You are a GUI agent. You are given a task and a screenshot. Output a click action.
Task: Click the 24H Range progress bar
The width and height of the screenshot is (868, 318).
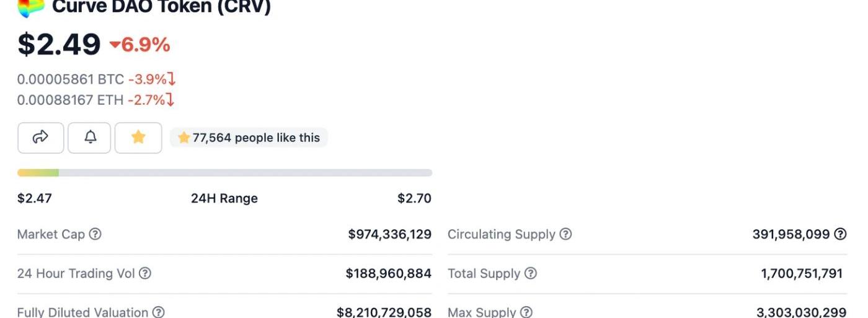click(x=224, y=173)
